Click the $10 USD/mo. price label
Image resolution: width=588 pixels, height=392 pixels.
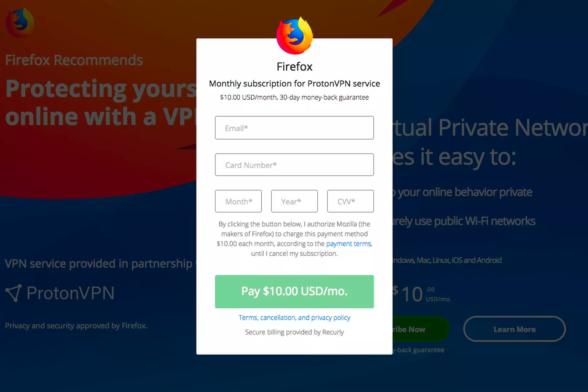point(422,294)
